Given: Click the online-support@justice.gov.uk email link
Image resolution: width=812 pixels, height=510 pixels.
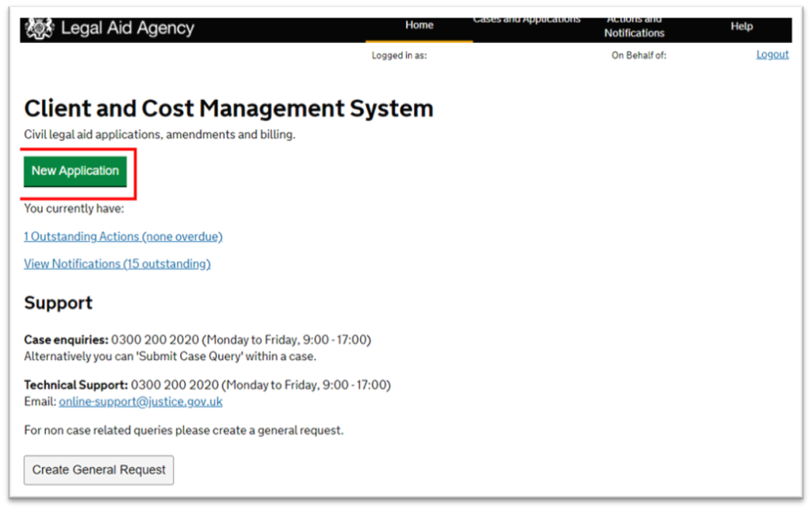Looking at the screenshot, I should coord(140,402).
